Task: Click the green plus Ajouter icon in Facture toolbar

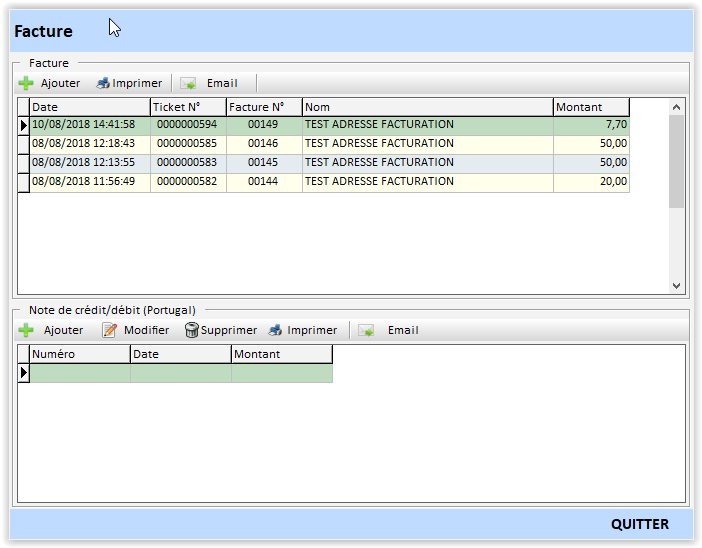Action: [26, 83]
